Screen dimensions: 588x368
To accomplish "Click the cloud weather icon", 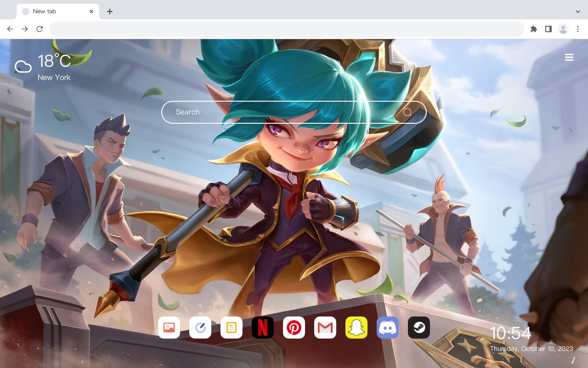I will (x=23, y=67).
